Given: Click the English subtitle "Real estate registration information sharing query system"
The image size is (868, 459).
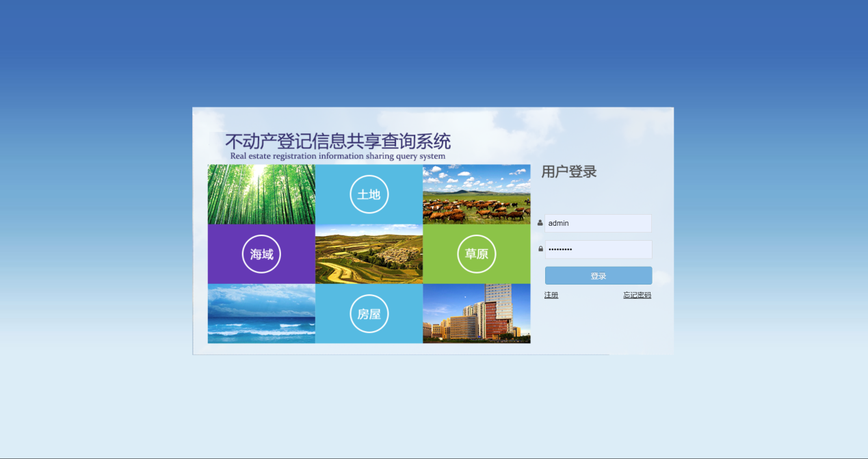Looking at the screenshot, I should coord(338,156).
